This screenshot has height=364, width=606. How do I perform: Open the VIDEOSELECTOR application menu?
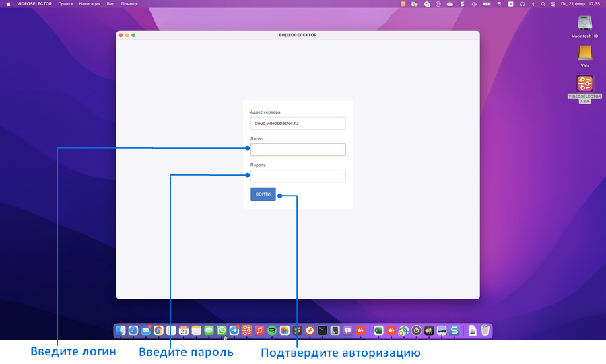pyautogui.click(x=34, y=4)
